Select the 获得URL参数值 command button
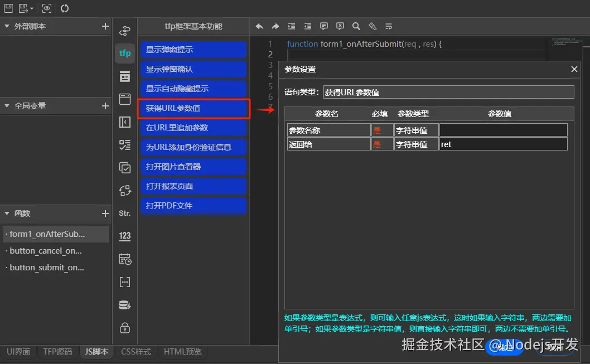590x364 pixels. coord(193,108)
